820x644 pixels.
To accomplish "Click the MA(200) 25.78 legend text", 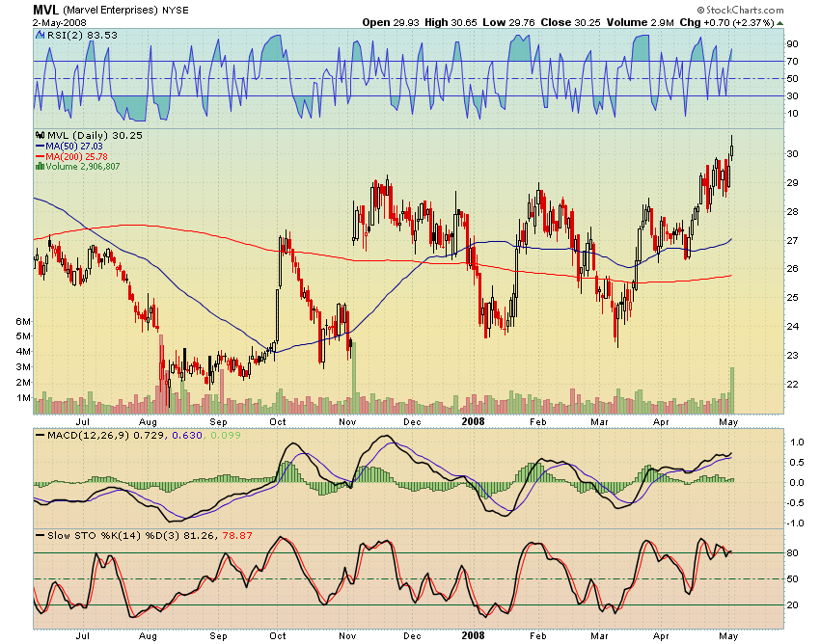I will pos(77,156).
